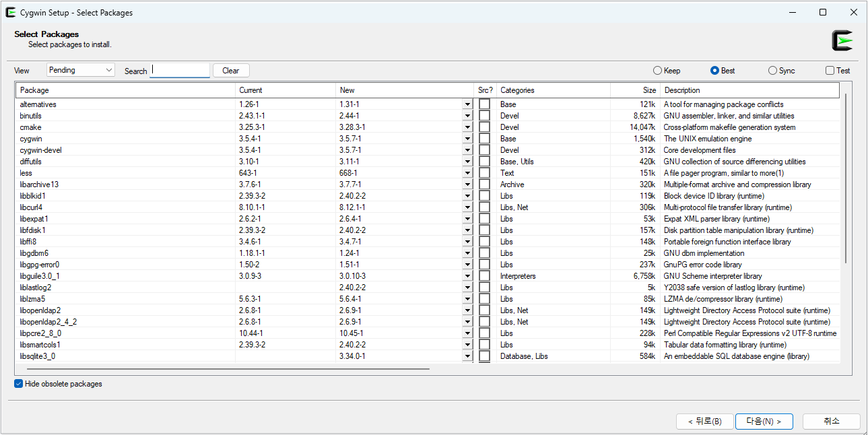This screenshot has height=435, width=868.
Task: Clear the search field with Clear button
Action: [231, 71]
